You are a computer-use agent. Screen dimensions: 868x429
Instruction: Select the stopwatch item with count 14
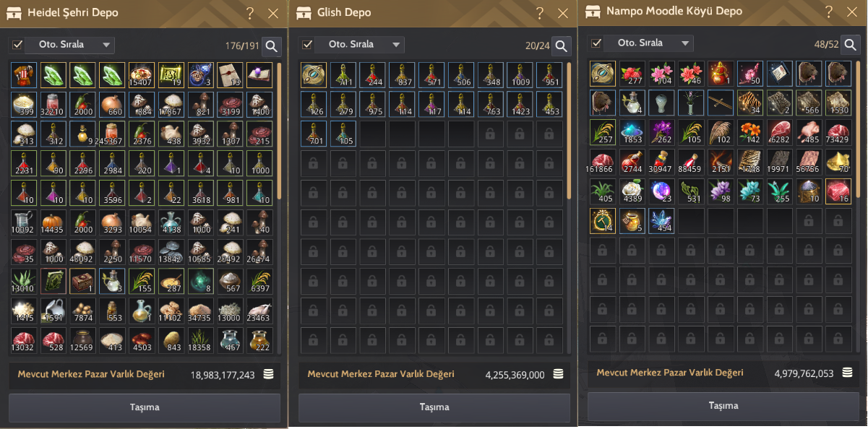pos(603,220)
